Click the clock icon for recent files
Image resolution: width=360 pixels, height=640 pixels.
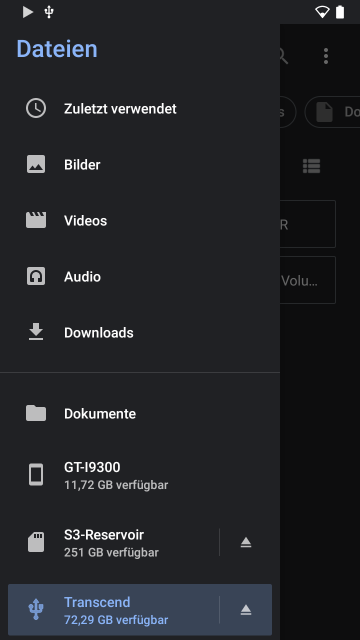coord(36,109)
